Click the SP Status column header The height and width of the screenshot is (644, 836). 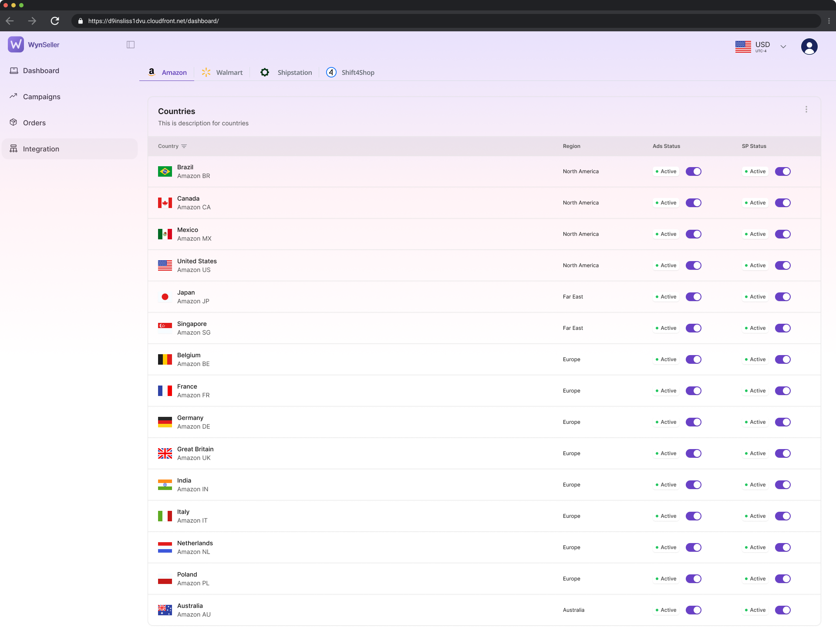click(754, 146)
